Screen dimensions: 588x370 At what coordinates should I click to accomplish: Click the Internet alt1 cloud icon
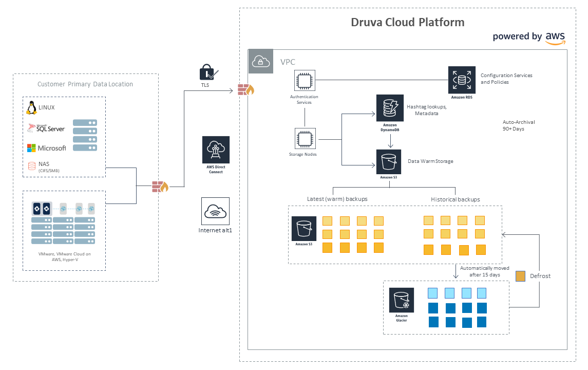click(215, 211)
